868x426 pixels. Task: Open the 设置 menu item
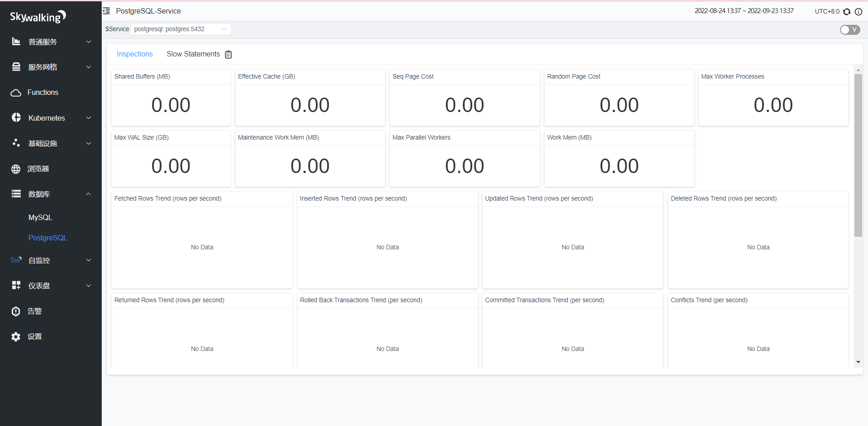point(34,336)
